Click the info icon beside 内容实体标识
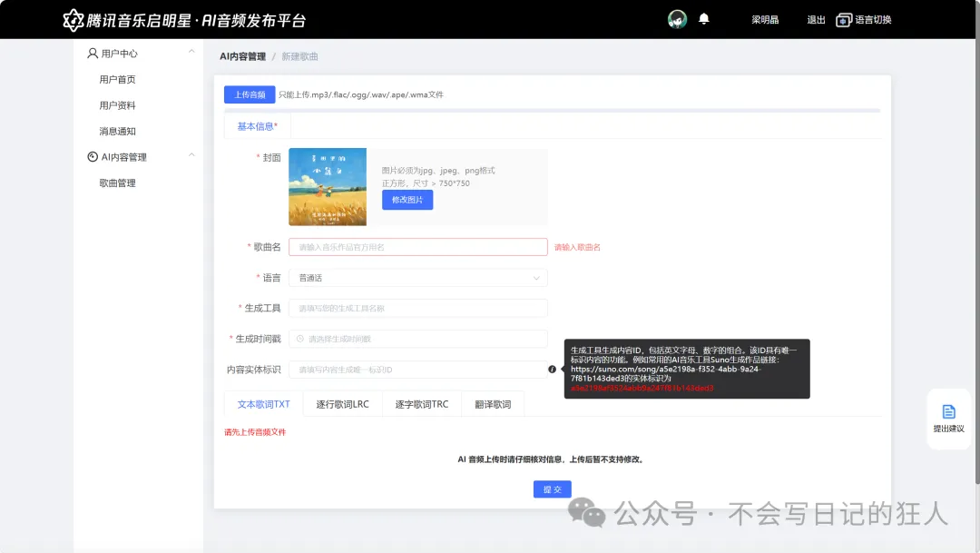 (x=552, y=370)
